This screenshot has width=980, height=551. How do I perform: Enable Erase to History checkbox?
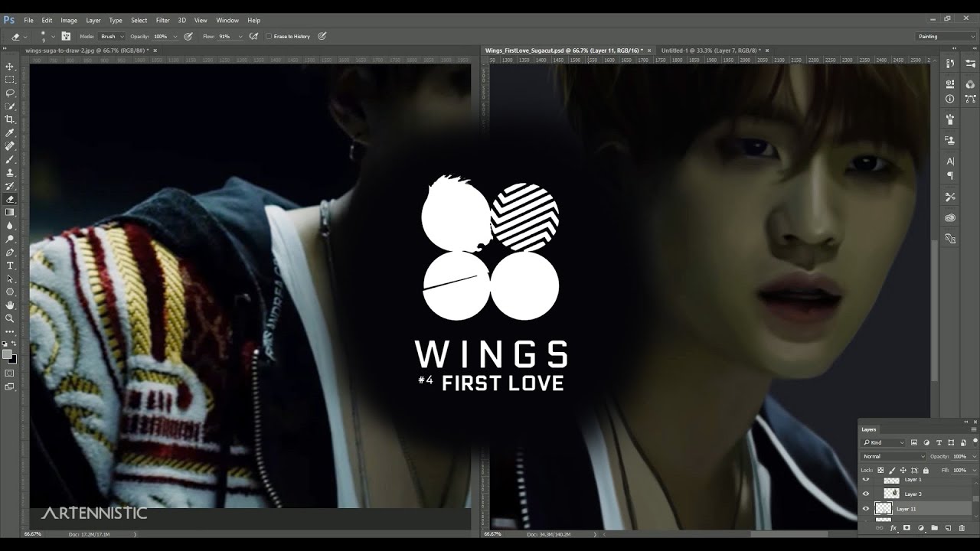click(x=269, y=36)
